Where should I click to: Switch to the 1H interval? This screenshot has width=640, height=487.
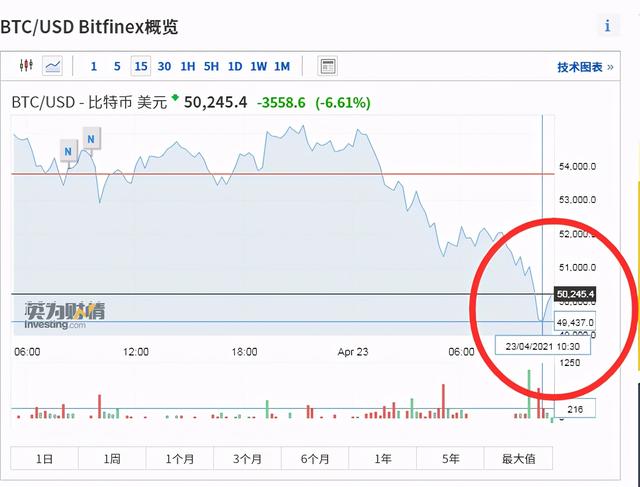[187, 67]
